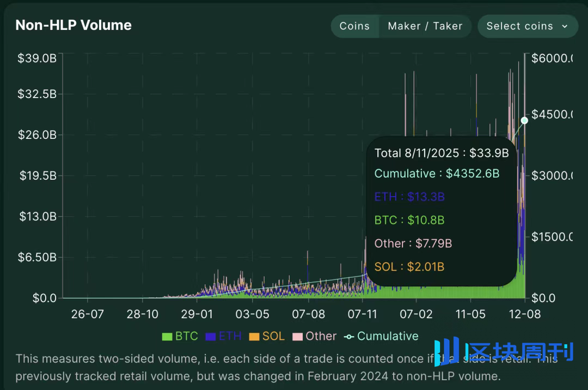Switch to the Coins tab

coord(354,26)
